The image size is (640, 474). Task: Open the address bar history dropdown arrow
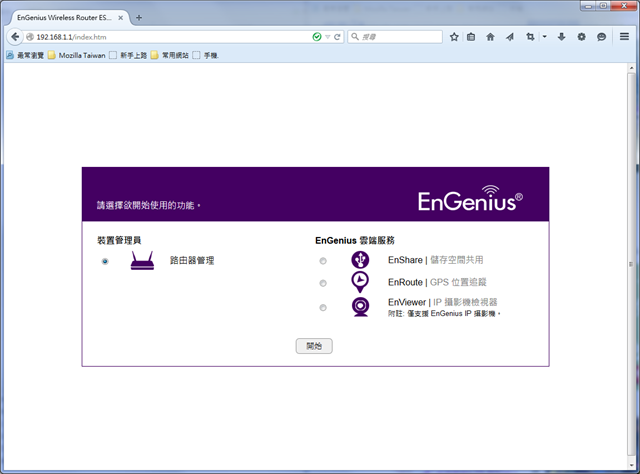tap(327, 37)
